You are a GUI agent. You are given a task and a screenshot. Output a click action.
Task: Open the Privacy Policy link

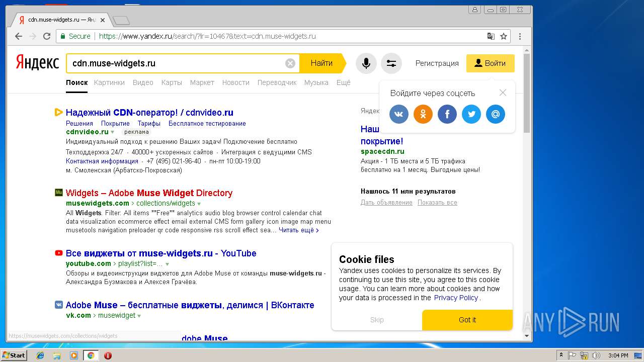456,298
